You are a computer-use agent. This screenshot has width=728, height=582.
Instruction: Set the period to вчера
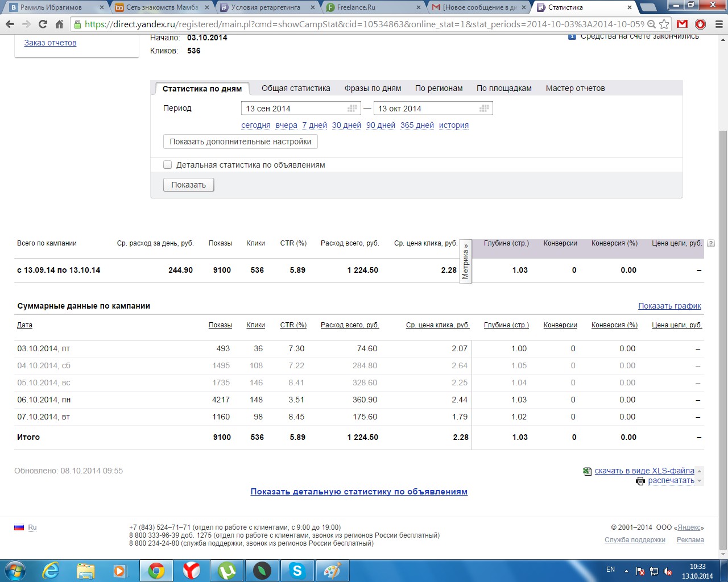point(286,126)
